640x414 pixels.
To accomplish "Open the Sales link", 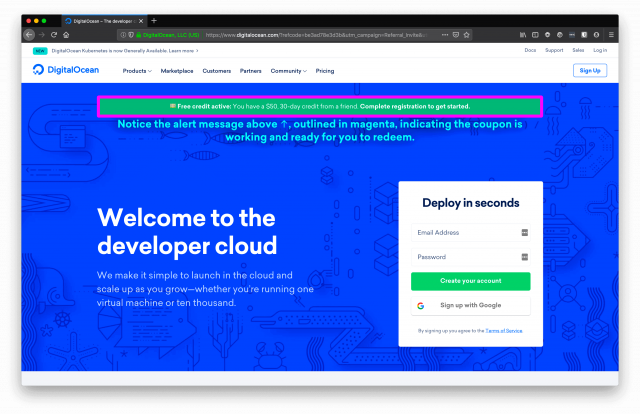I will (x=578, y=50).
